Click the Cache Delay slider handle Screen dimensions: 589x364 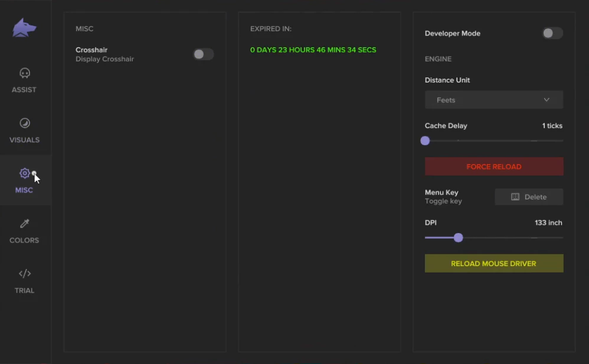(x=425, y=140)
